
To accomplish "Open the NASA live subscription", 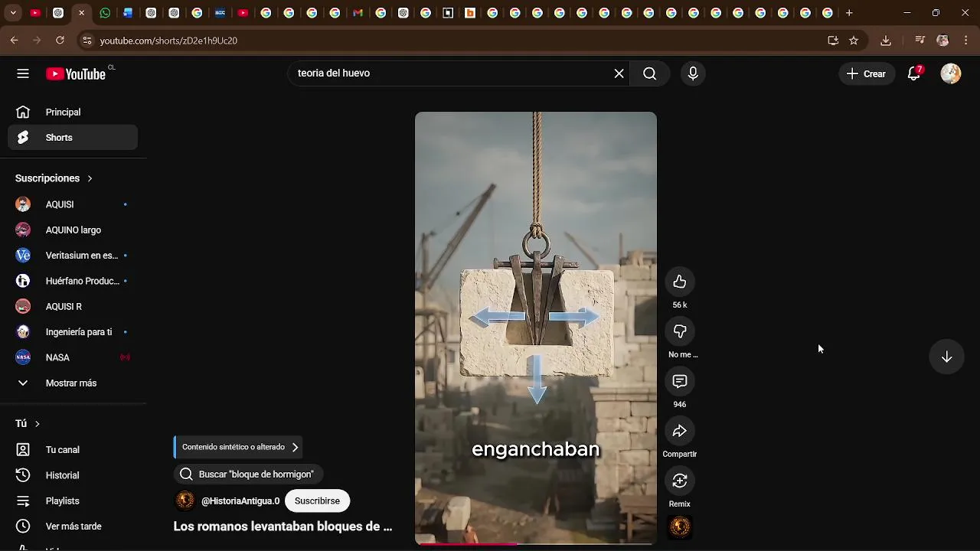I will tap(73, 357).
